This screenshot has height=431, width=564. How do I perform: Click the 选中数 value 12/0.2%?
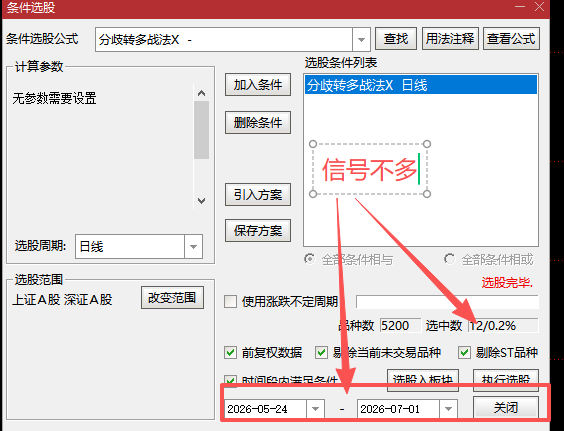503,326
